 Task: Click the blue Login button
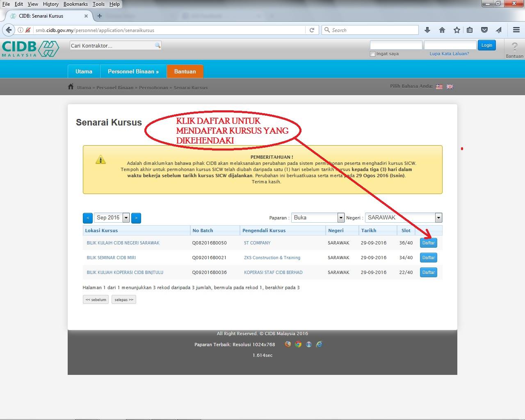click(487, 45)
